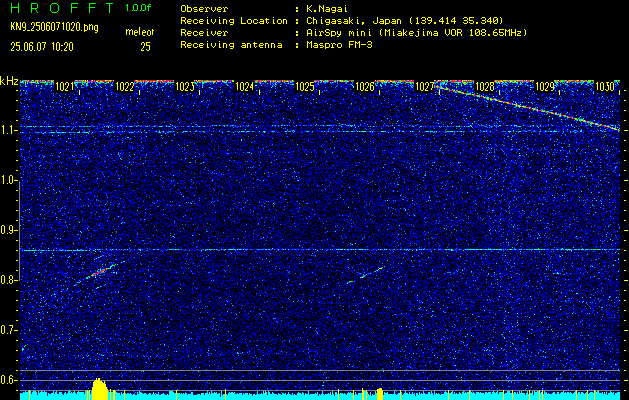Click the meteor count label
The height and width of the screenshot is (400, 629).
140,32
